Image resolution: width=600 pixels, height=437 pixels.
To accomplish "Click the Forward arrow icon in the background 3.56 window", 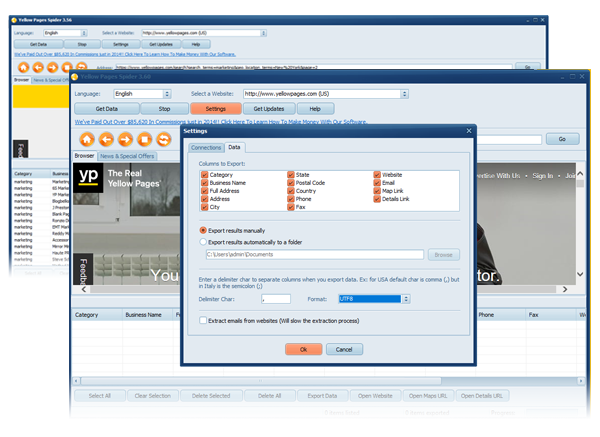I will click(52, 68).
